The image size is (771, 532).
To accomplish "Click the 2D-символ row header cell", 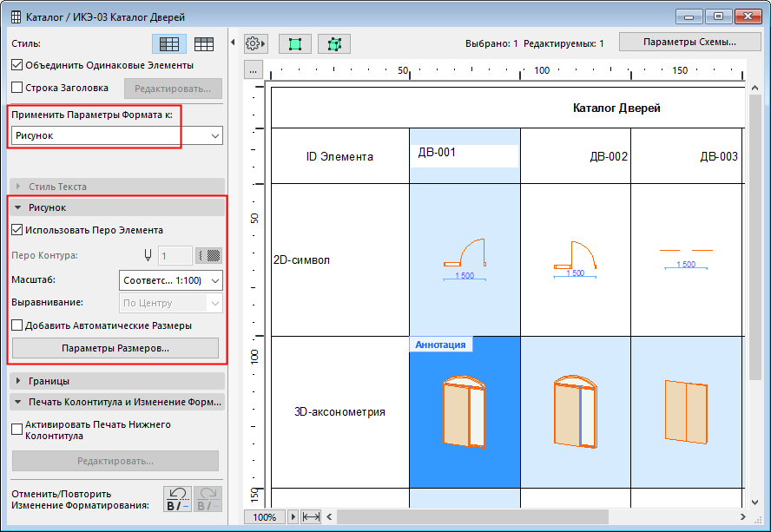I will [x=340, y=259].
